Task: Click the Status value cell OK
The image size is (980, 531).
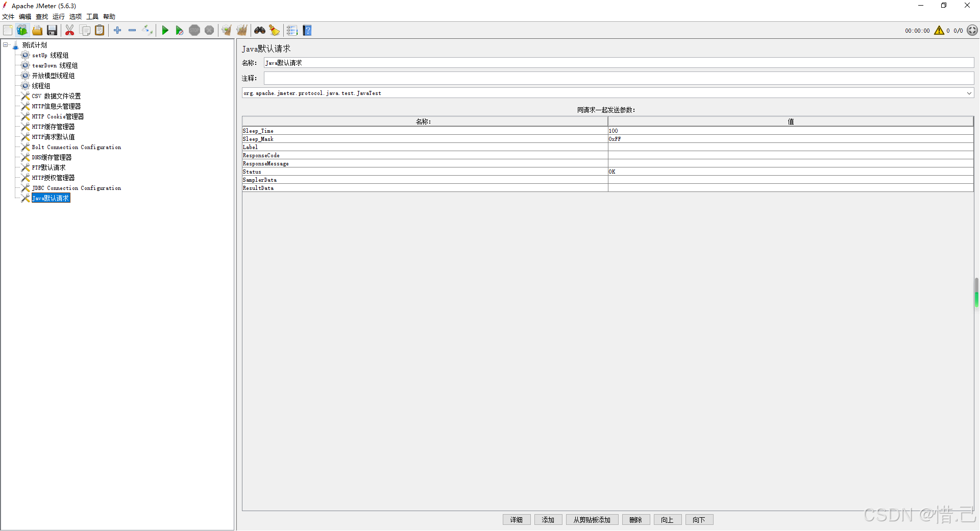Action: [x=791, y=172]
